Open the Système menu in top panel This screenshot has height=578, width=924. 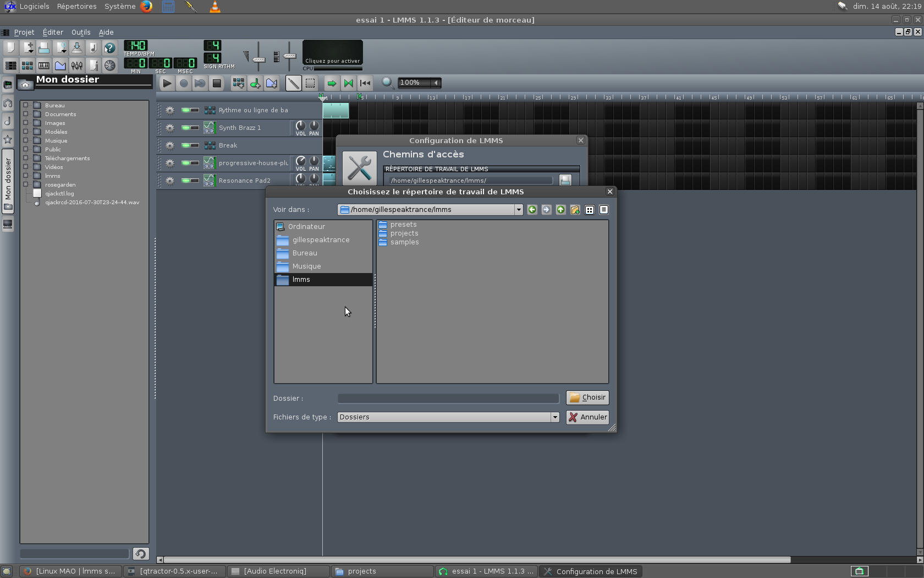click(120, 7)
